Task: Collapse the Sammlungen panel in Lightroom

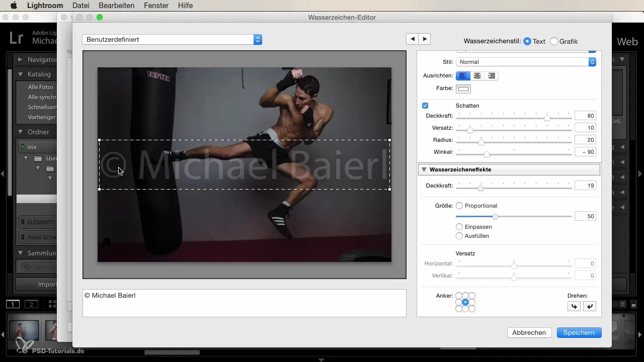Action: coord(20,253)
